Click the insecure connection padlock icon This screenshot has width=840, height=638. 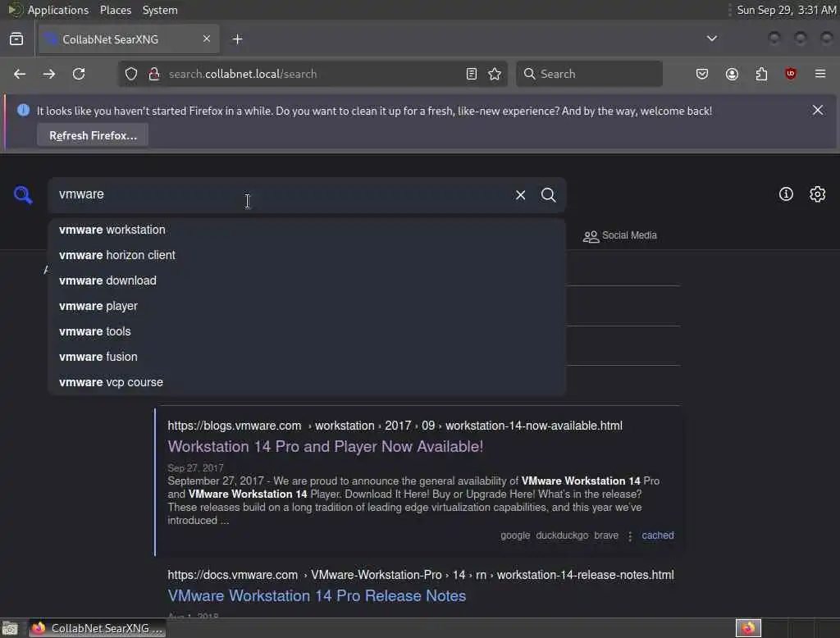pos(153,74)
